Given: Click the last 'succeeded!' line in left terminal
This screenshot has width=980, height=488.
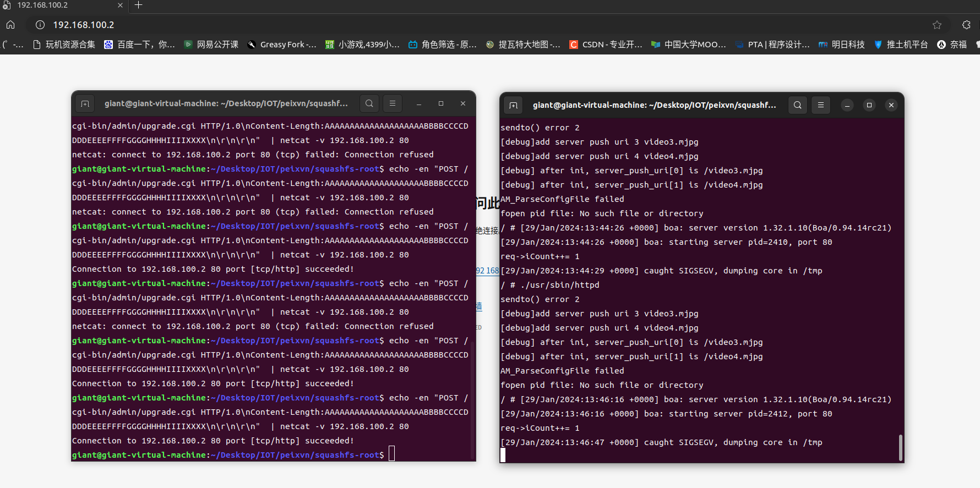Looking at the screenshot, I should pos(213,441).
